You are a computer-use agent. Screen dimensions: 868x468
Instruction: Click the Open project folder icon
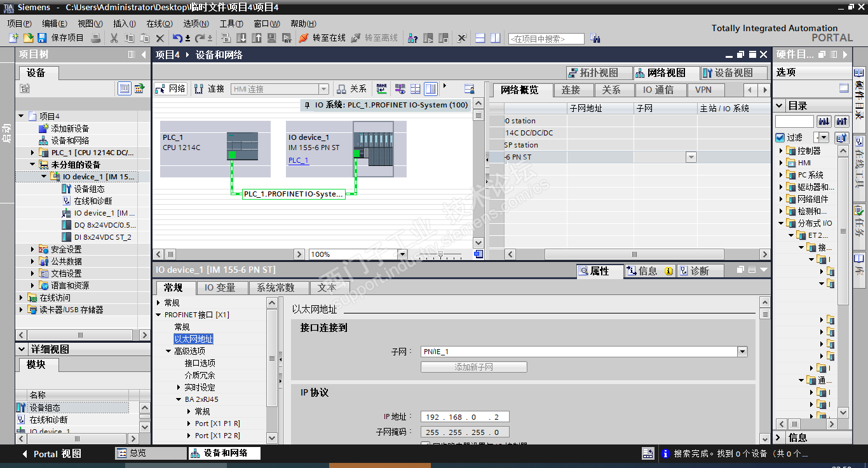tap(29, 38)
